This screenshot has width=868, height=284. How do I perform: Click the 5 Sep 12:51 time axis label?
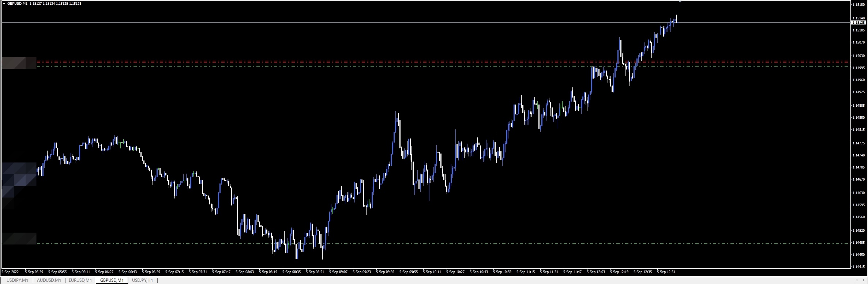coord(666,272)
